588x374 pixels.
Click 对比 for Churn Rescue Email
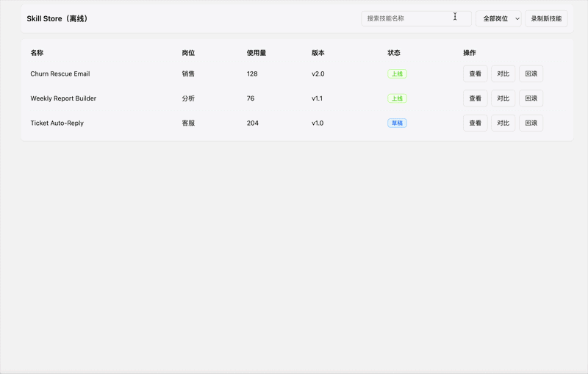[x=503, y=73]
